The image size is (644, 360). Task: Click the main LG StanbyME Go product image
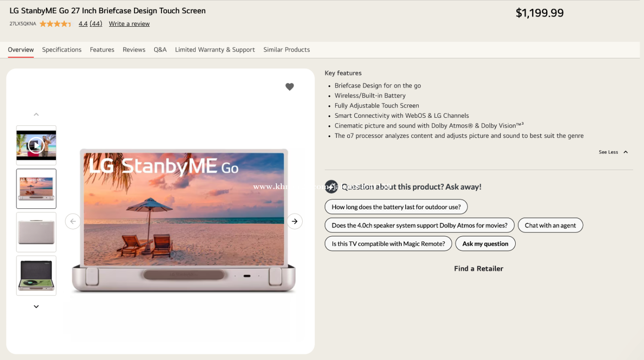pos(184,221)
